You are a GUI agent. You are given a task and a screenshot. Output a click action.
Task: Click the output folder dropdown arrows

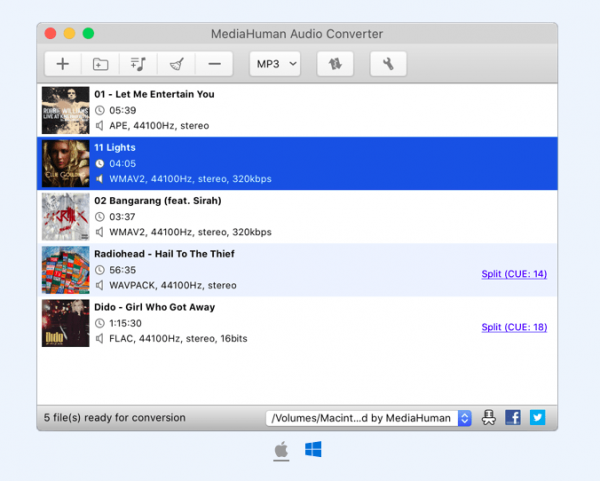point(465,418)
